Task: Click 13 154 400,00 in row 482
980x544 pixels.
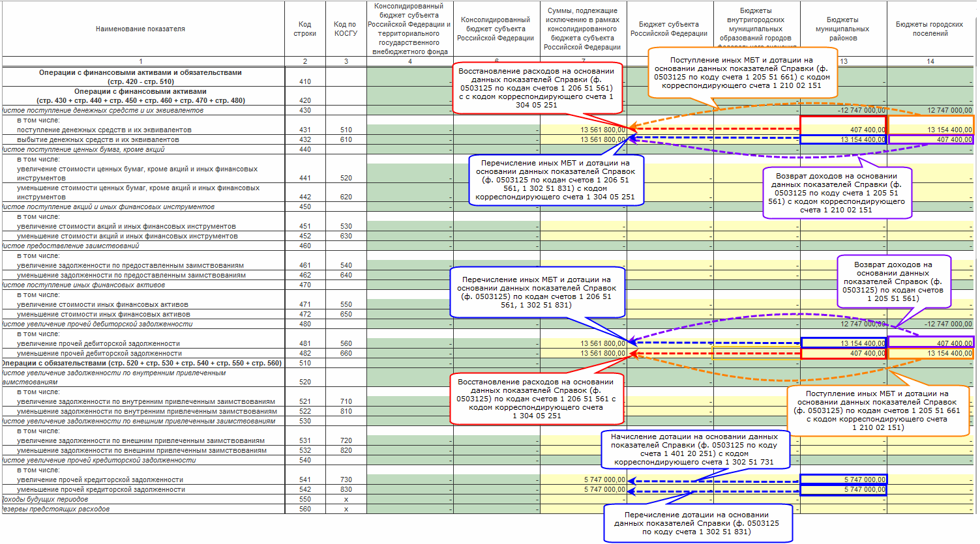Action: pos(949,353)
